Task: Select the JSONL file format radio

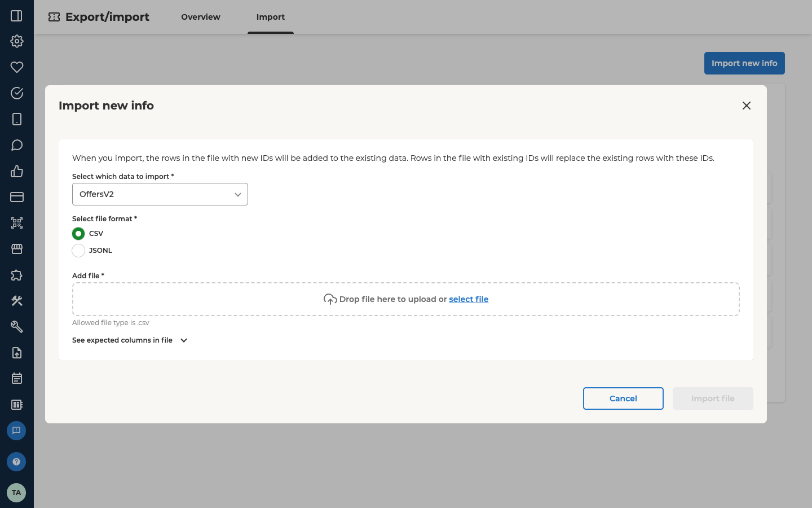Action: click(x=78, y=251)
